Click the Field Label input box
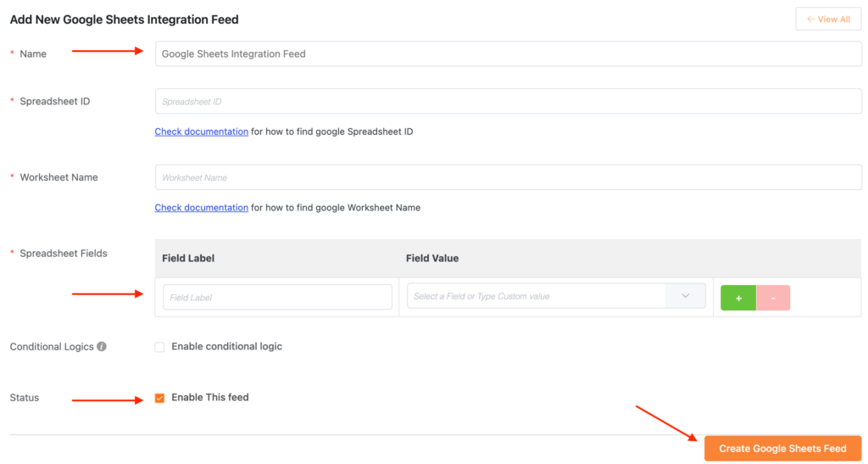The width and height of the screenshot is (868, 464). point(277,298)
